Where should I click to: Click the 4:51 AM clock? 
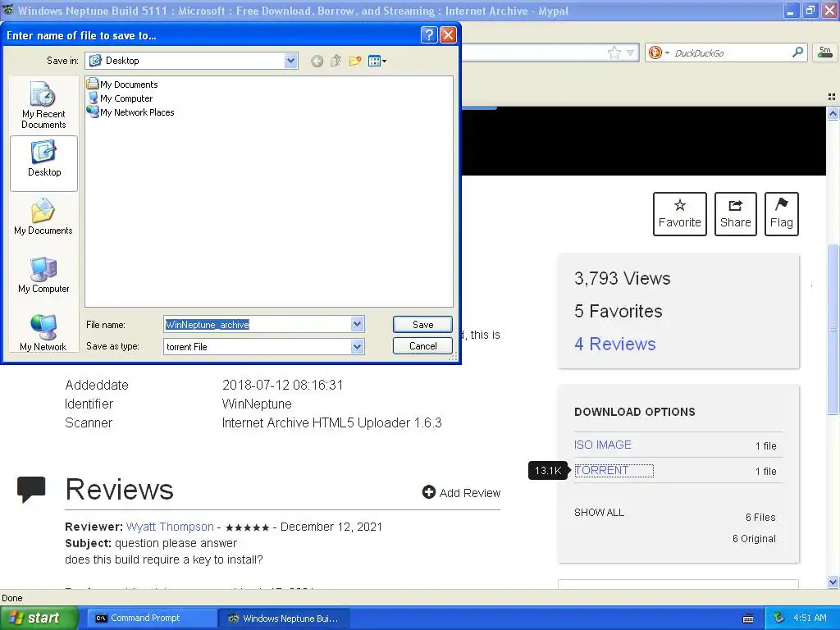[810, 618]
